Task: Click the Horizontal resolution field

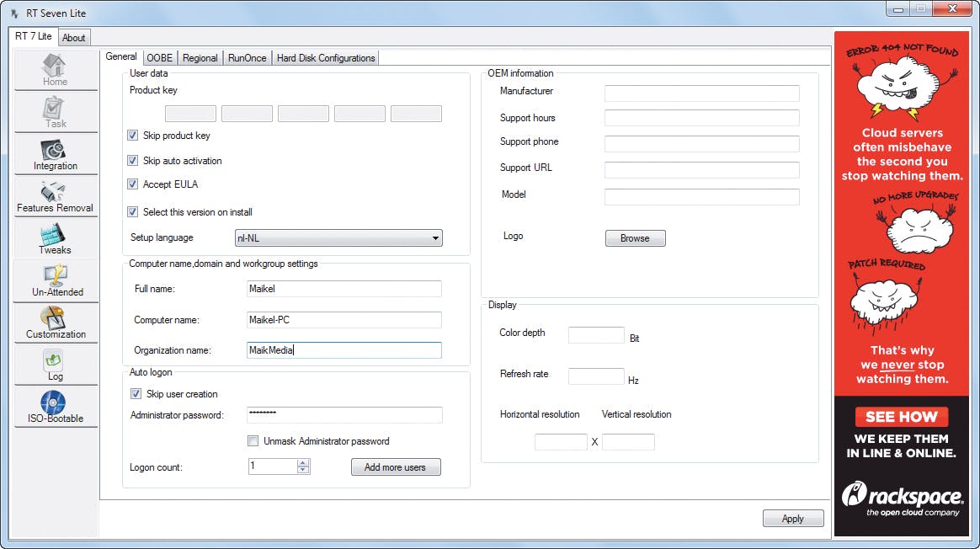Action: coord(562,442)
